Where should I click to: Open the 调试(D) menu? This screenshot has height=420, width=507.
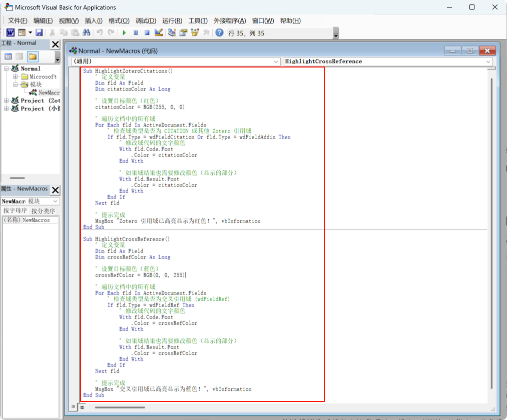coord(146,20)
